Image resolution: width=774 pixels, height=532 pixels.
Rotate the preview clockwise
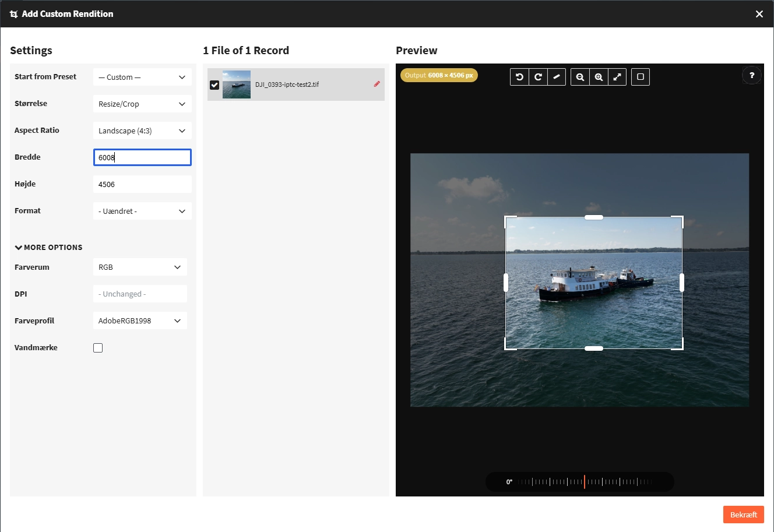point(538,77)
